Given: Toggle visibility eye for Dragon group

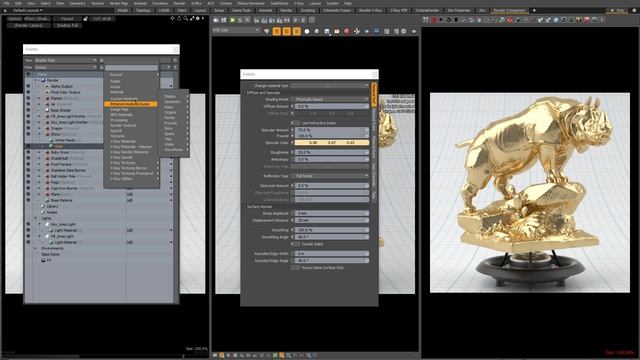Looking at the screenshot, I should (x=28, y=128).
